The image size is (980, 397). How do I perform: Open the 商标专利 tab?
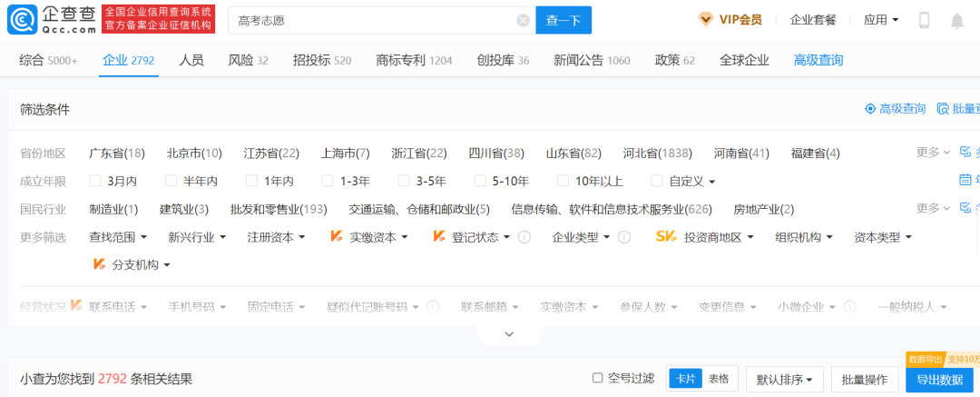click(x=414, y=61)
